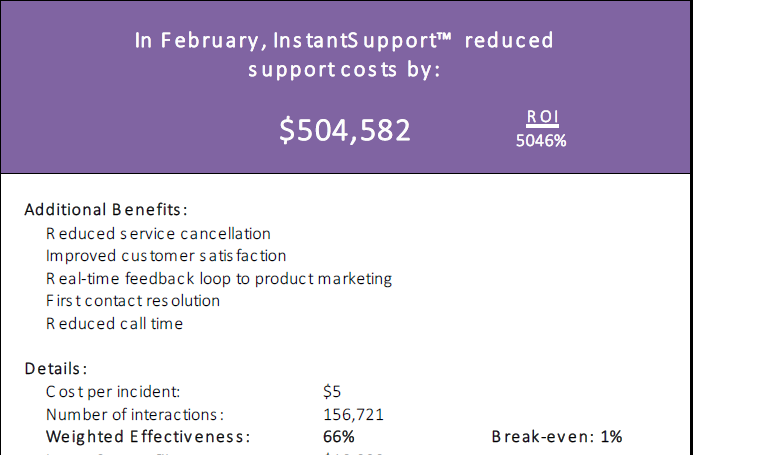Click the $504,582 savings figure
This screenshot has height=455, width=768.
[344, 130]
